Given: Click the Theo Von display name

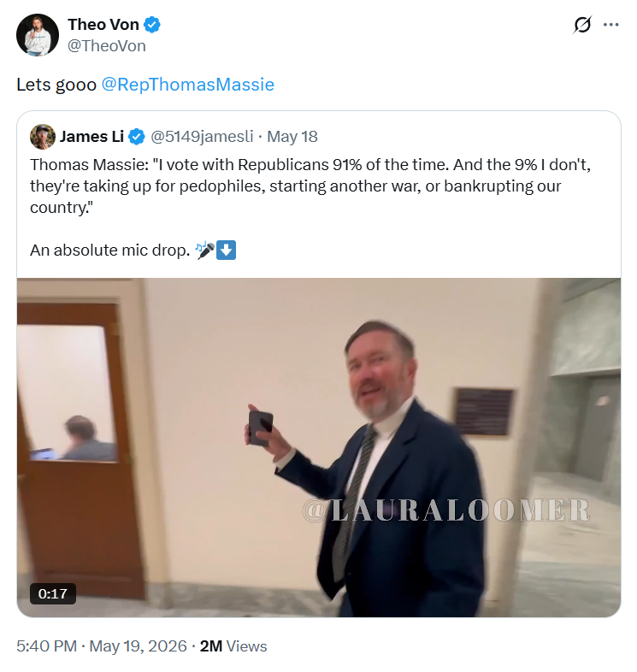Looking at the screenshot, I should tap(103, 25).
